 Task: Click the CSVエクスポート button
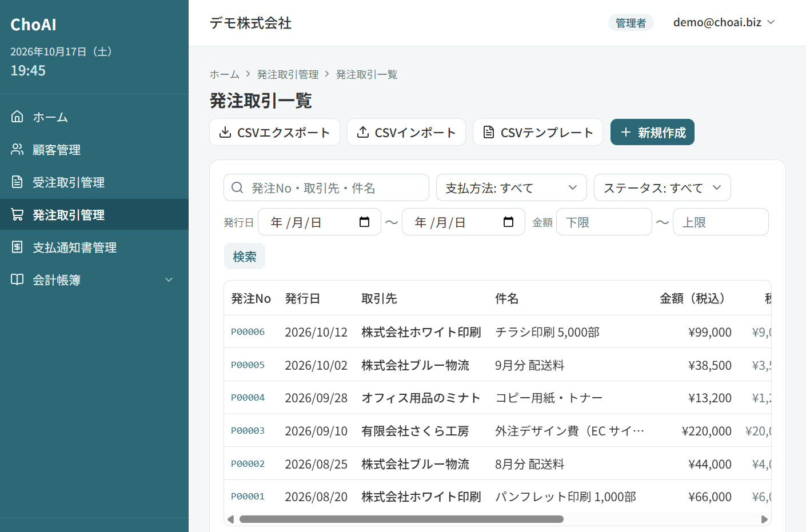[x=275, y=132]
